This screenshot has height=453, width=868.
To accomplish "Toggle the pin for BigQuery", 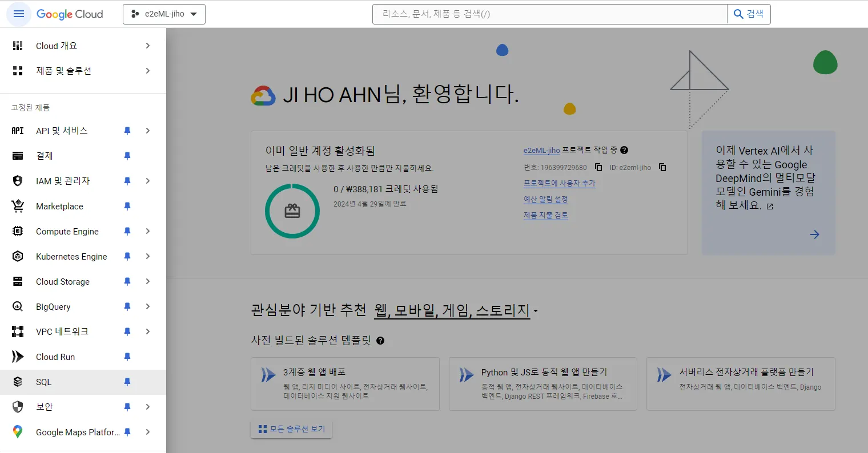I will point(127,306).
